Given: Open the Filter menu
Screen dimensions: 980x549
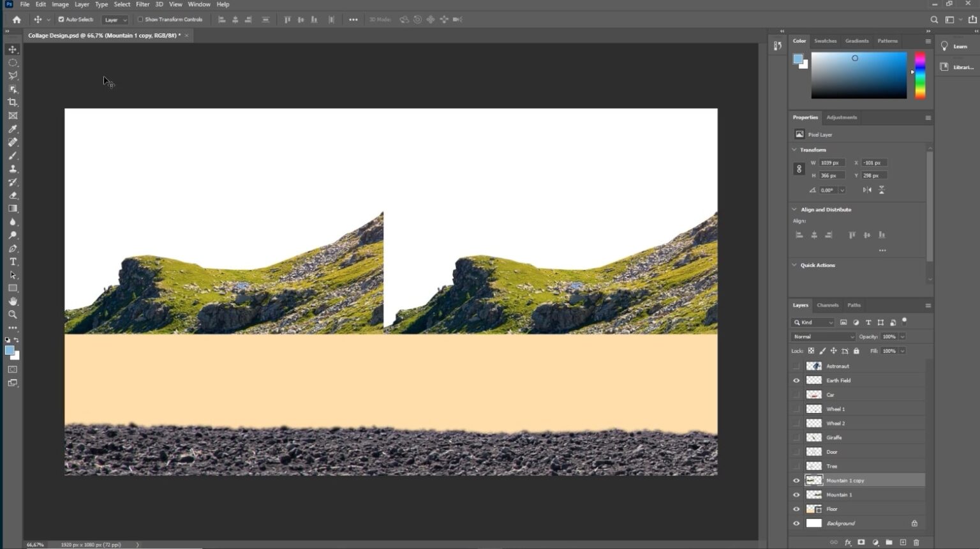Looking at the screenshot, I should 142,4.
